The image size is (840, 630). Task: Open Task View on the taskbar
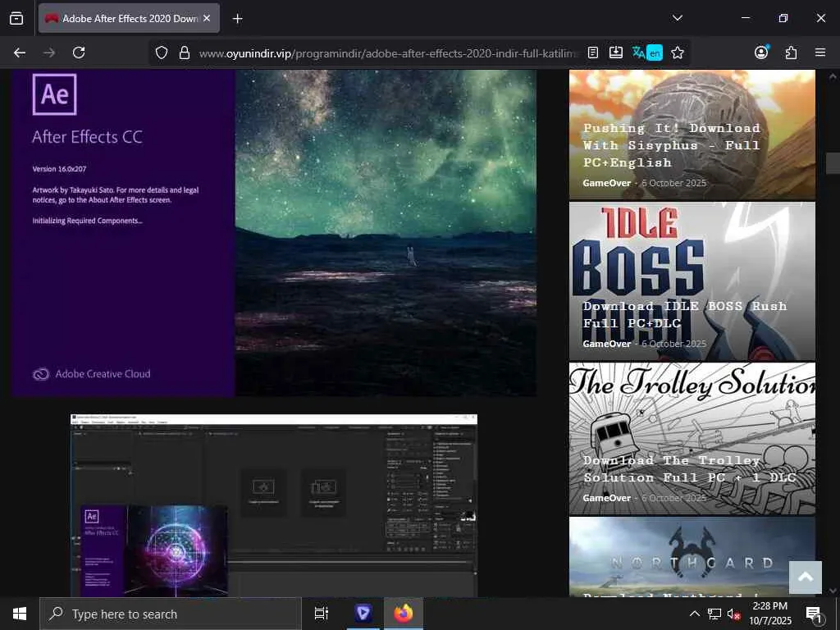coord(322,614)
